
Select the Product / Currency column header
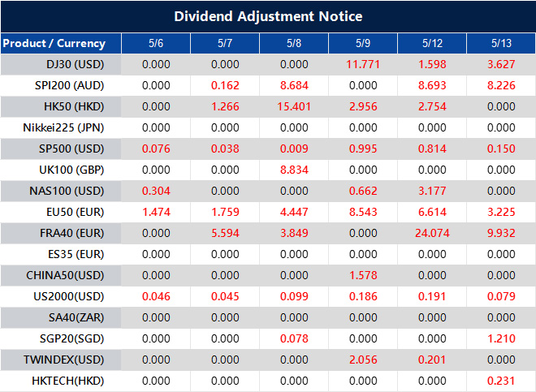[54, 43]
